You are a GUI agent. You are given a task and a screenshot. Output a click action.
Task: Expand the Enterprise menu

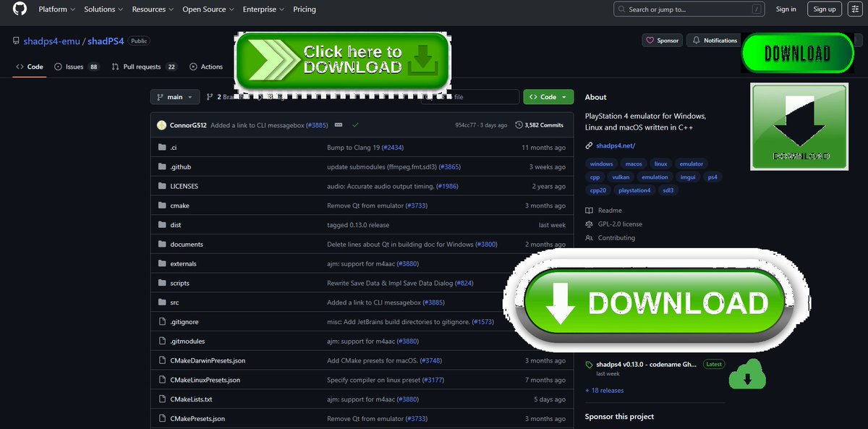(263, 9)
